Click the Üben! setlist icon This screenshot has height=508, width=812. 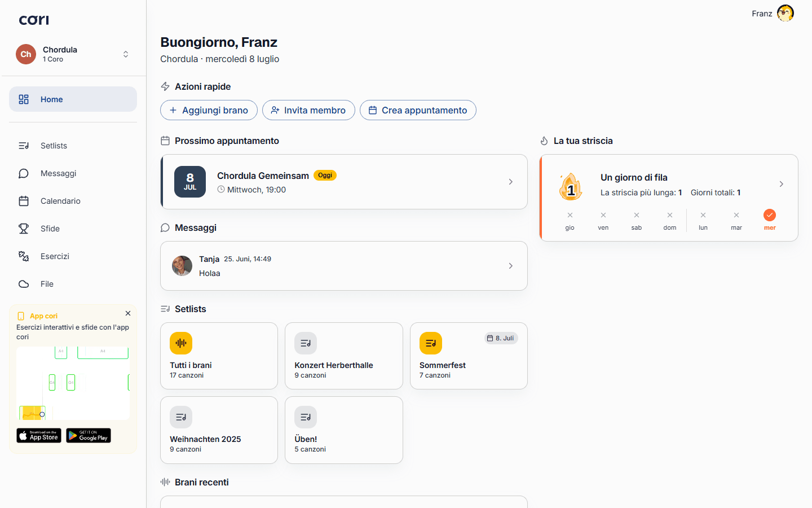tap(306, 417)
